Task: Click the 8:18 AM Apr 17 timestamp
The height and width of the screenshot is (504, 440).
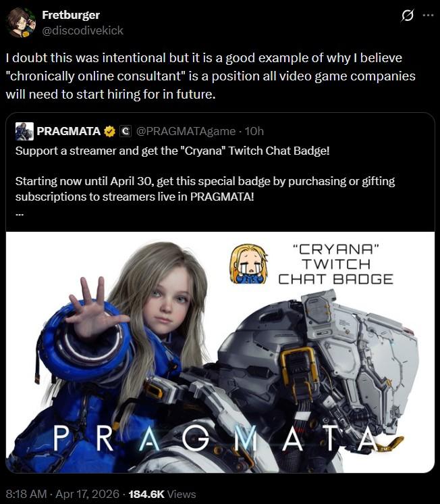Action: pyautogui.click(x=62, y=494)
